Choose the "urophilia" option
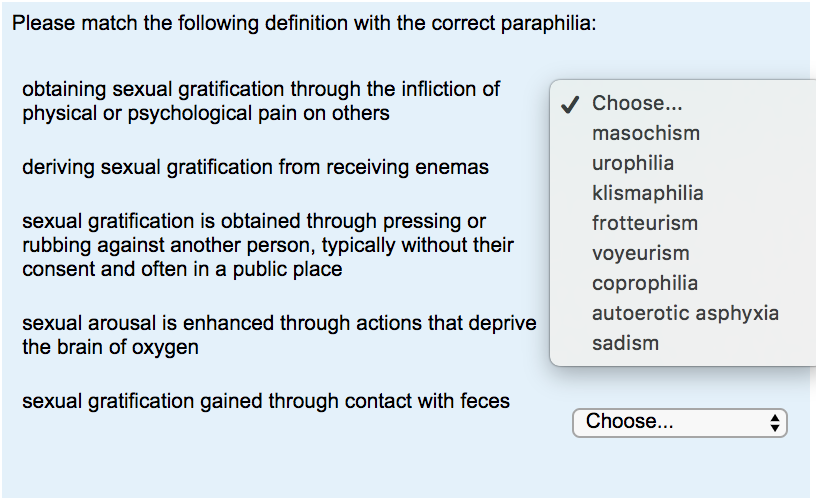 pyautogui.click(x=632, y=163)
